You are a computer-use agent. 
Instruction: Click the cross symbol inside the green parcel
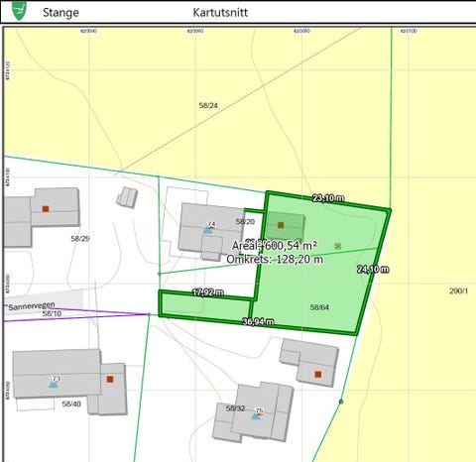[x=337, y=246]
